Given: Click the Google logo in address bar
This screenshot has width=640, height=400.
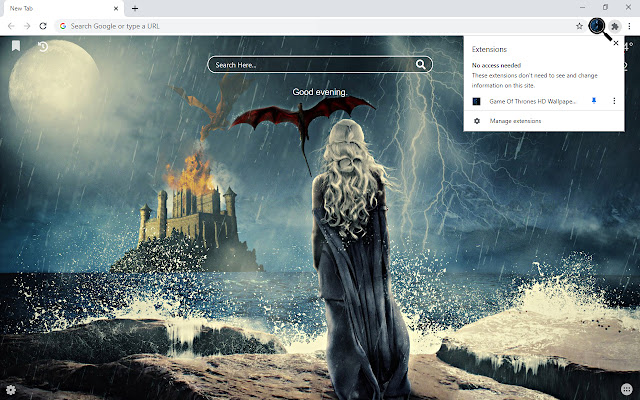Looking at the screenshot, I should click(x=63, y=26).
